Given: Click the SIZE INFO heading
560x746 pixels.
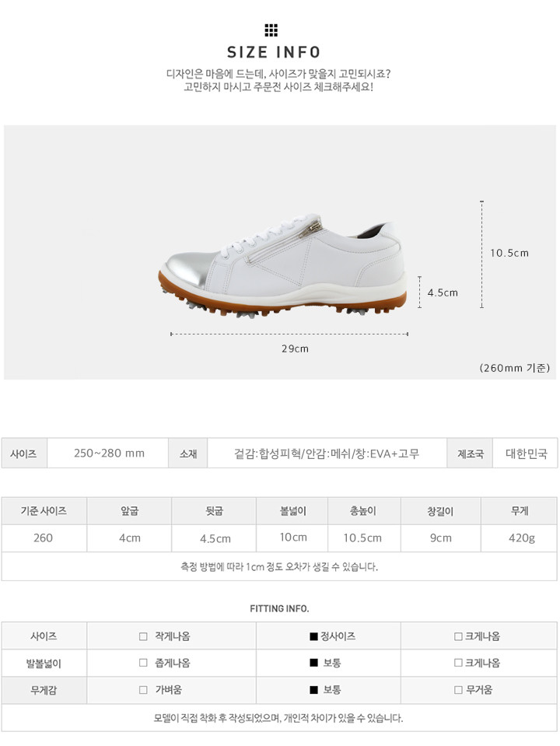Looking at the screenshot, I should point(274,52).
